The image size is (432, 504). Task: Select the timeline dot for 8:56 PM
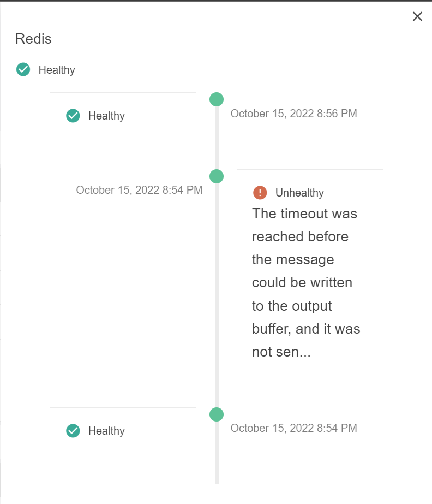pos(217,99)
